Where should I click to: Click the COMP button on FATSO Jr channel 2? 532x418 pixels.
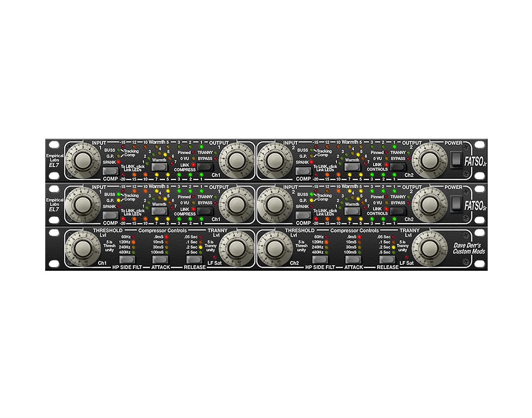pos(303,171)
